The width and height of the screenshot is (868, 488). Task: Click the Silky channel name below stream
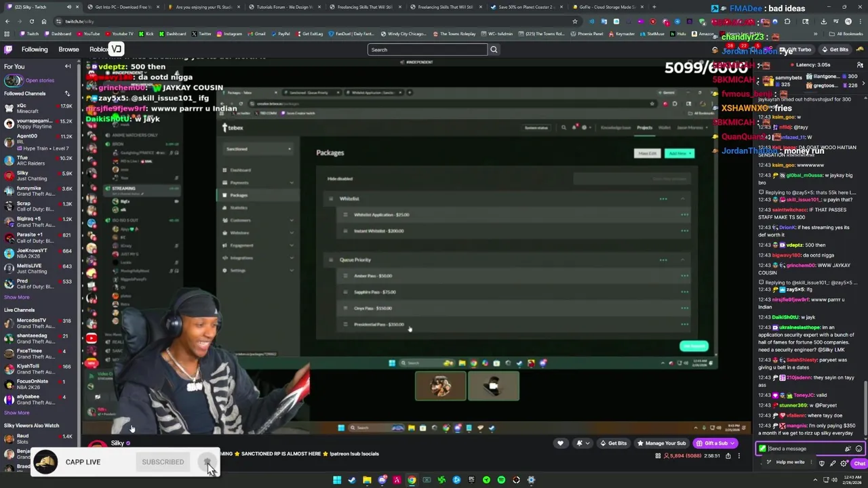tap(117, 443)
